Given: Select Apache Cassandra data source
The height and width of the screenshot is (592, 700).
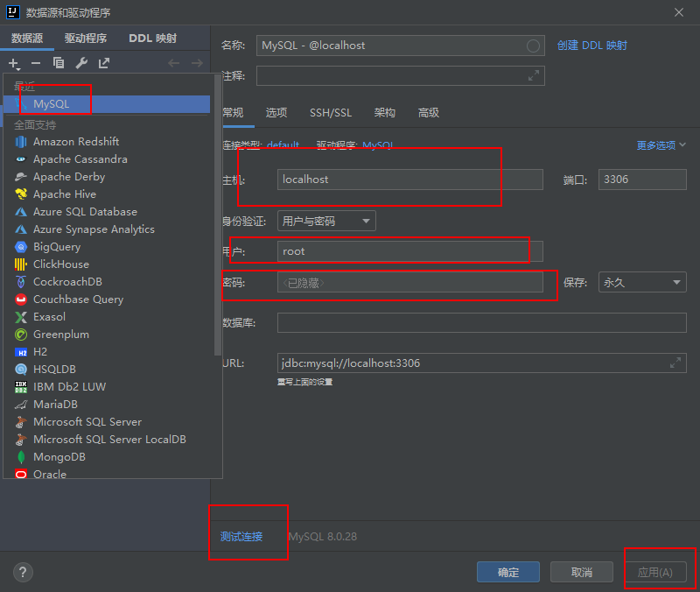Looking at the screenshot, I should [106, 159].
